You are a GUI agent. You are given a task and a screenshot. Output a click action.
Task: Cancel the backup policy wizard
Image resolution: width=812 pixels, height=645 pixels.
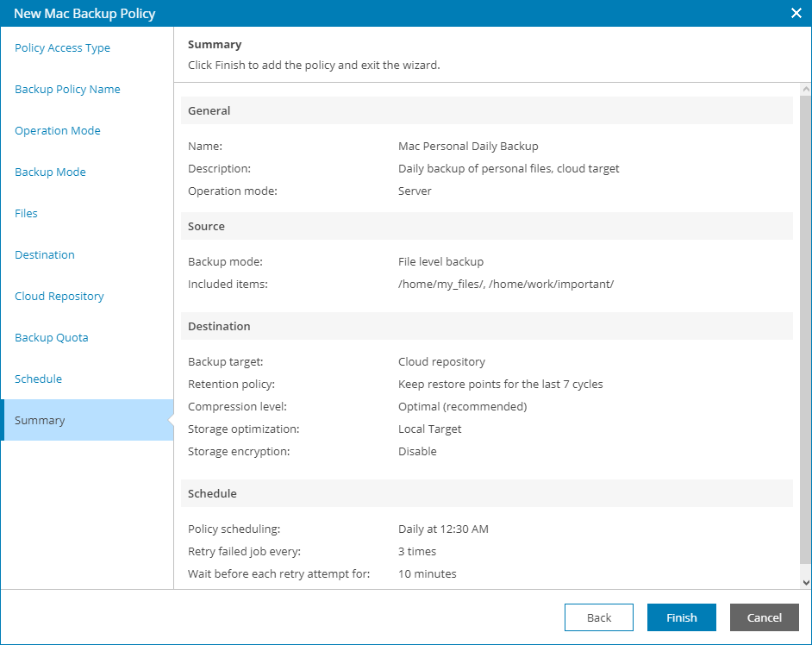[x=764, y=617]
